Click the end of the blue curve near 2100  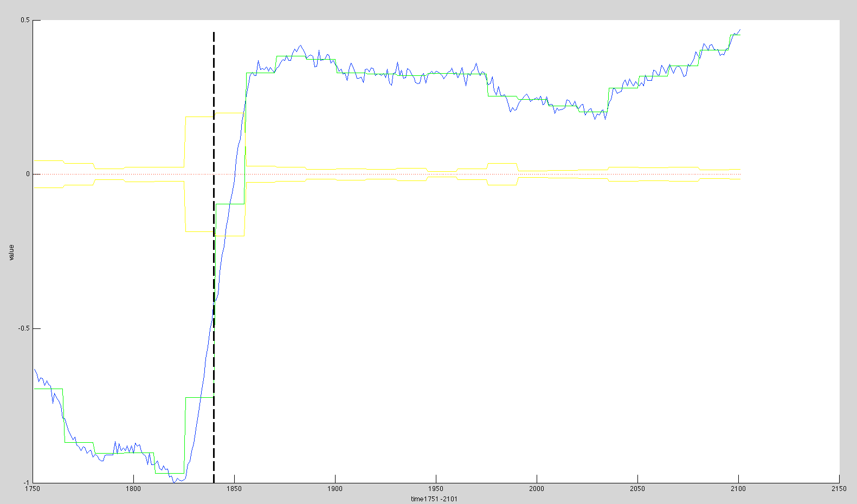[x=739, y=30]
